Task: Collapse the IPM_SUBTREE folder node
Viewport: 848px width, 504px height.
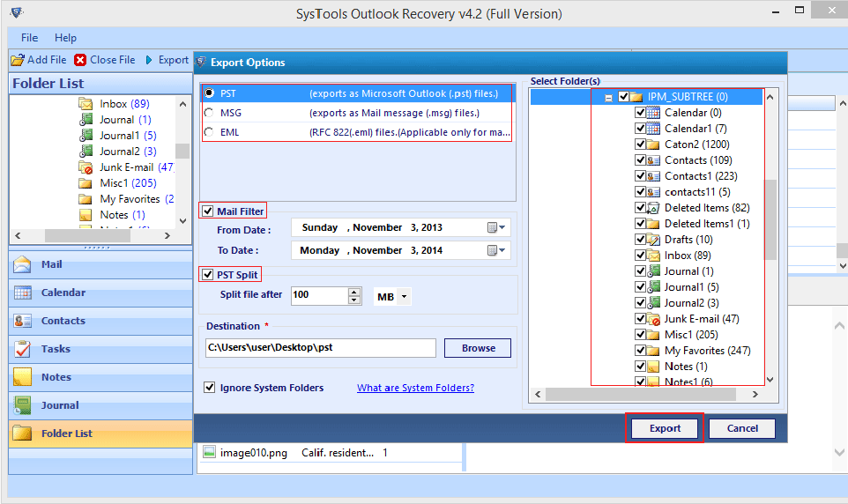Action: tap(608, 97)
